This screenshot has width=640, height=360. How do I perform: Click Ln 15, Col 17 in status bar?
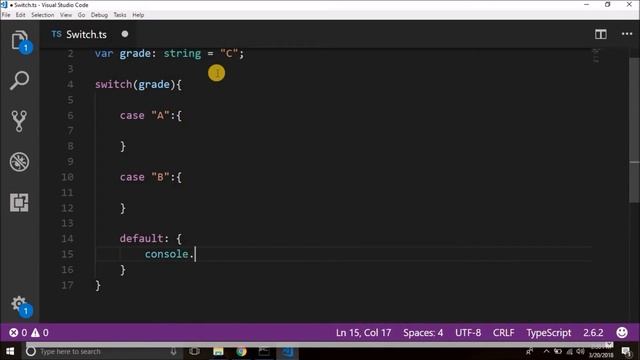pos(363,333)
